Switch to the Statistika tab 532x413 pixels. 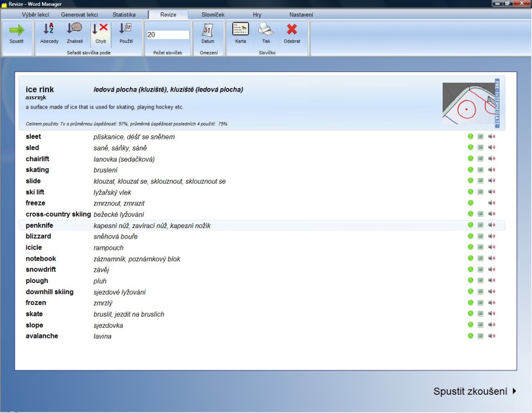[x=124, y=14]
